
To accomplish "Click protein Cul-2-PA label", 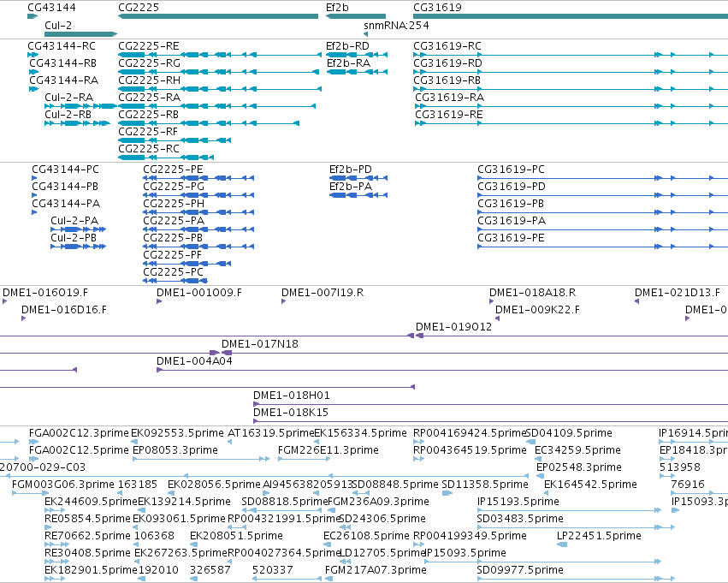I will tap(74, 221).
